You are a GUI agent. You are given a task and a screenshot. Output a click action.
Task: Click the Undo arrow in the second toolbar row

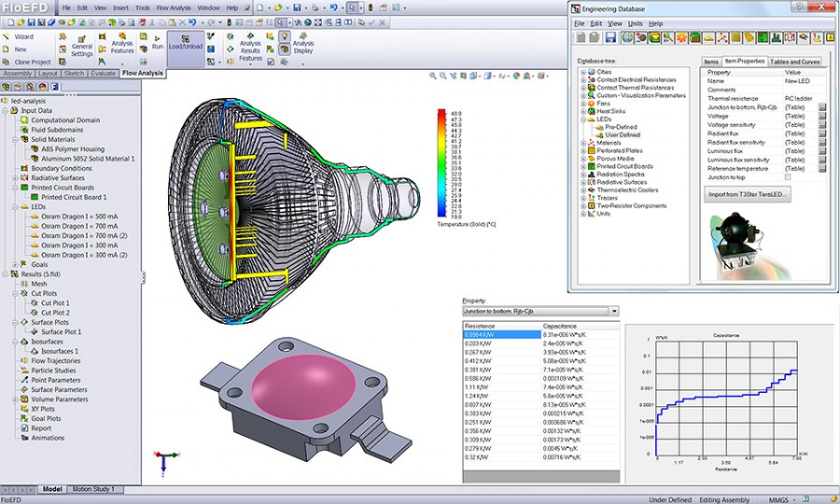[191, 22]
